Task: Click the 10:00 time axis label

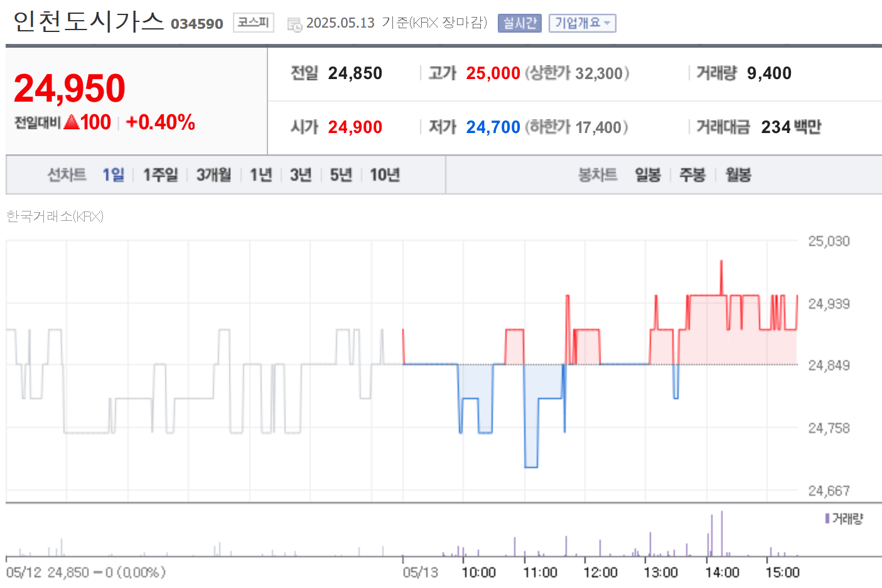Action: pyautogui.click(x=479, y=572)
